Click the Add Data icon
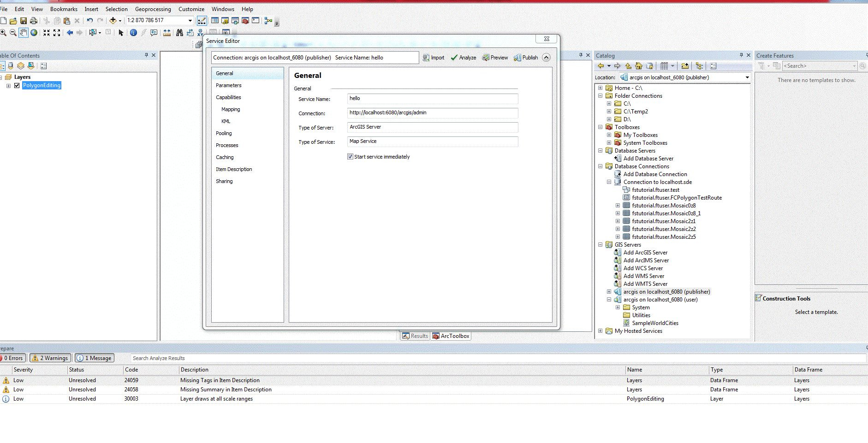The width and height of the screenshot is (868, 443). pyautogui.click(x=113, y=20)
